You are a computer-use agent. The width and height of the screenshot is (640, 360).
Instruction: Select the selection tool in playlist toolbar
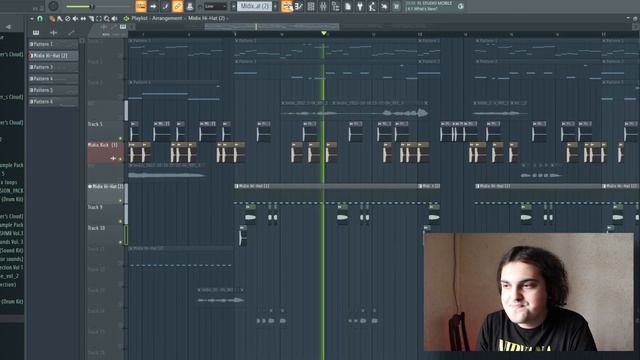click(99, 18)
